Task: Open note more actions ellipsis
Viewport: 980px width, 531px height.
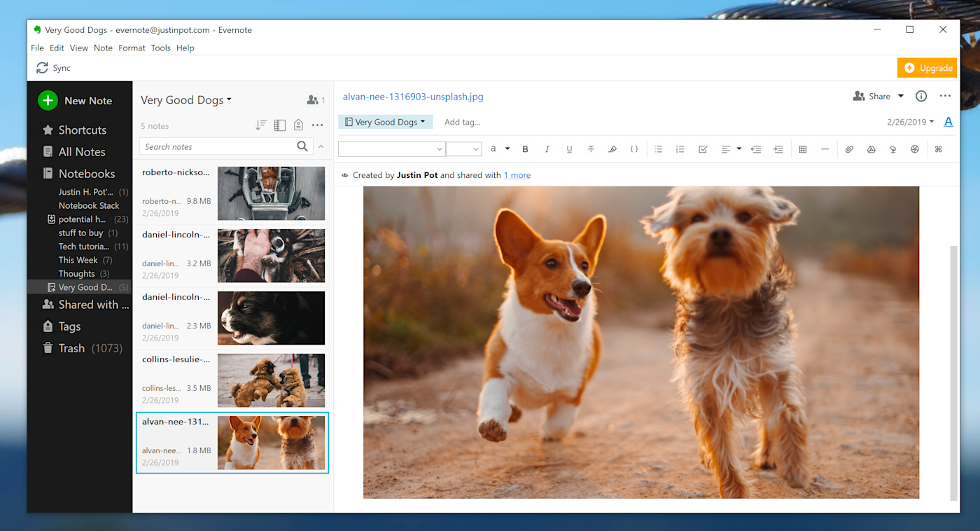Action: pos(946,96)
